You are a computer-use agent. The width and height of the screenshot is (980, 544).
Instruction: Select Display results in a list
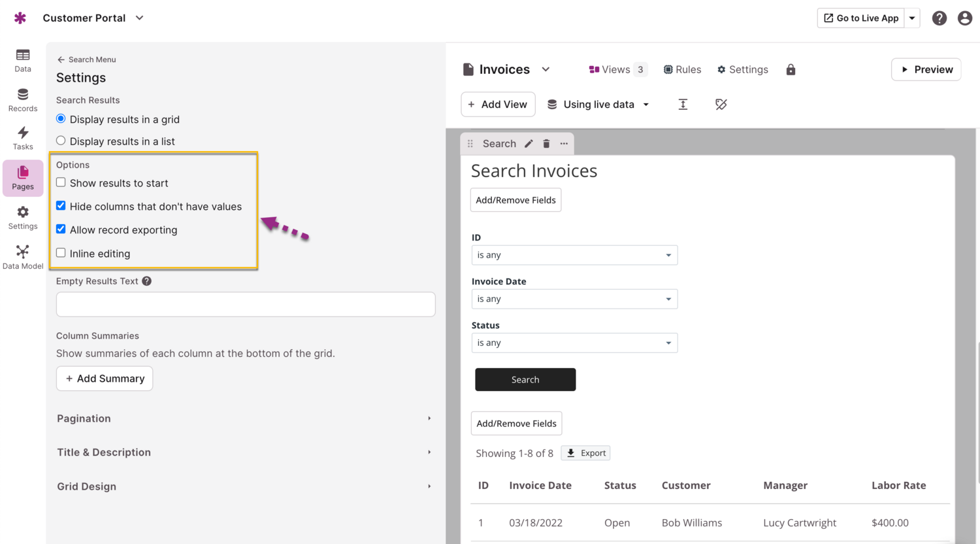(61, 141)
